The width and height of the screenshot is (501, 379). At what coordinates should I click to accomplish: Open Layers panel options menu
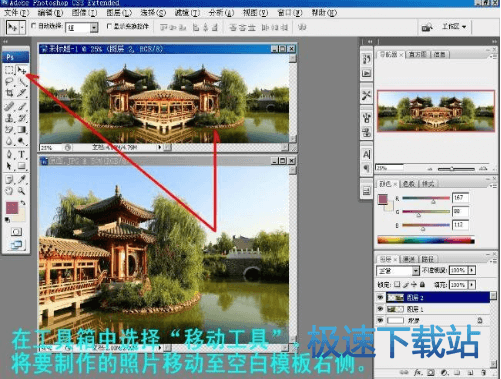493,261
